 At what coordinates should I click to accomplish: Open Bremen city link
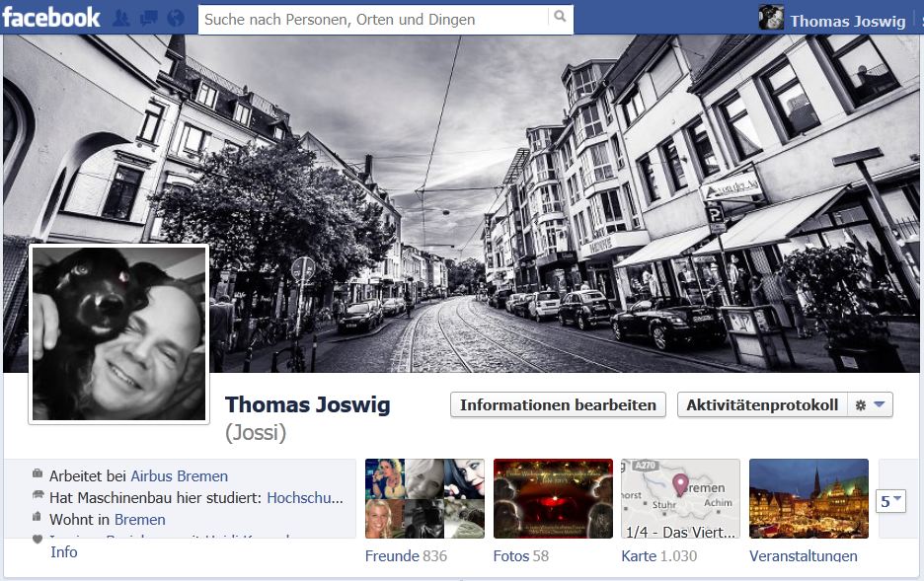pos(139,520)
